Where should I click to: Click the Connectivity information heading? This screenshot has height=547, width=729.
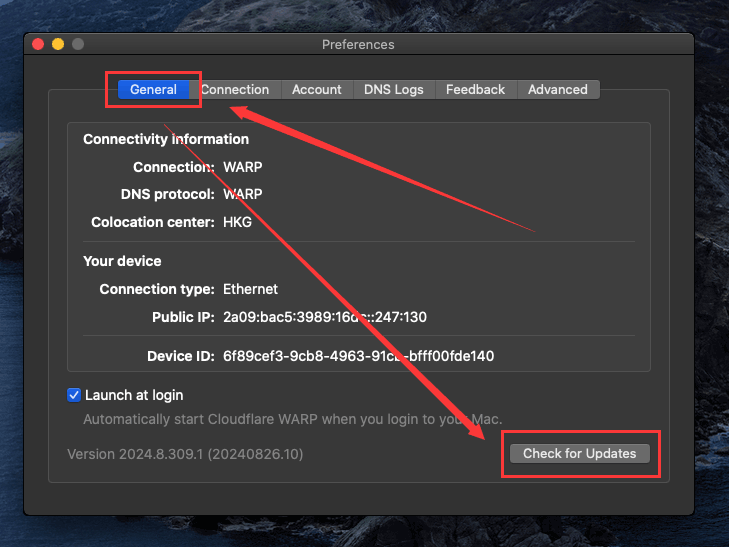[x=166, y=139]
